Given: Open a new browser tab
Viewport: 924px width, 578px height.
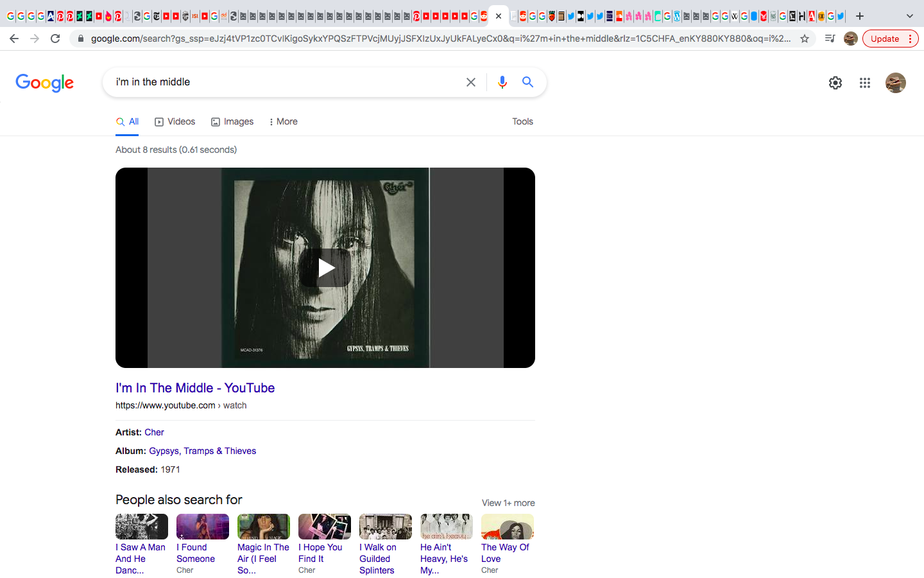Looking at the screenshot, I should pyautogui.click(x=860, y=16).
